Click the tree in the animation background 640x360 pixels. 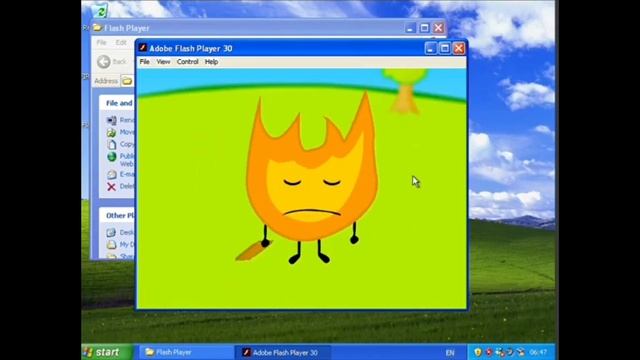(x=405, y=91)
